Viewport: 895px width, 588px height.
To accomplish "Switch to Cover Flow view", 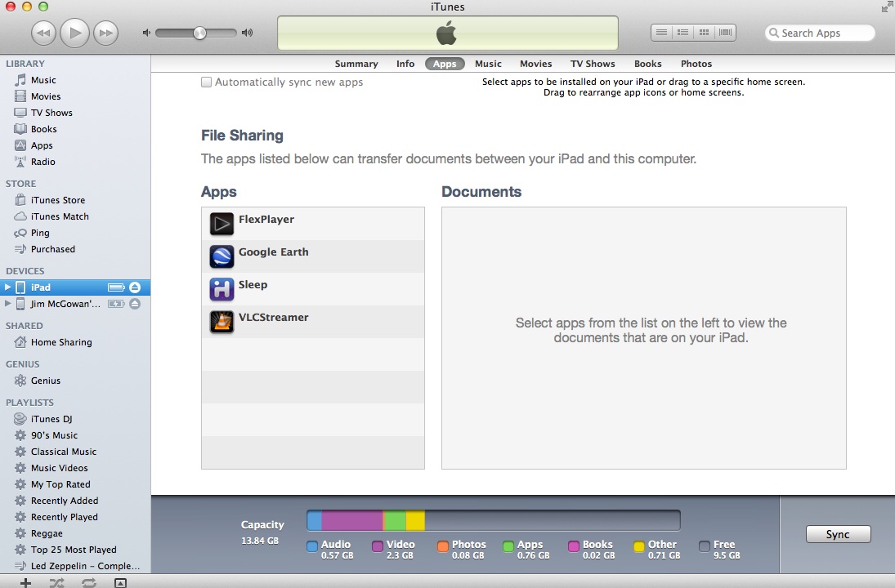I will [725, 33].
